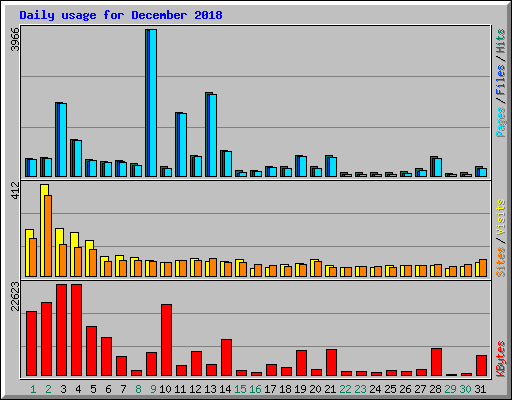Click day label 30 on the x-axis

pyautogui.click(x=465, y=389)
